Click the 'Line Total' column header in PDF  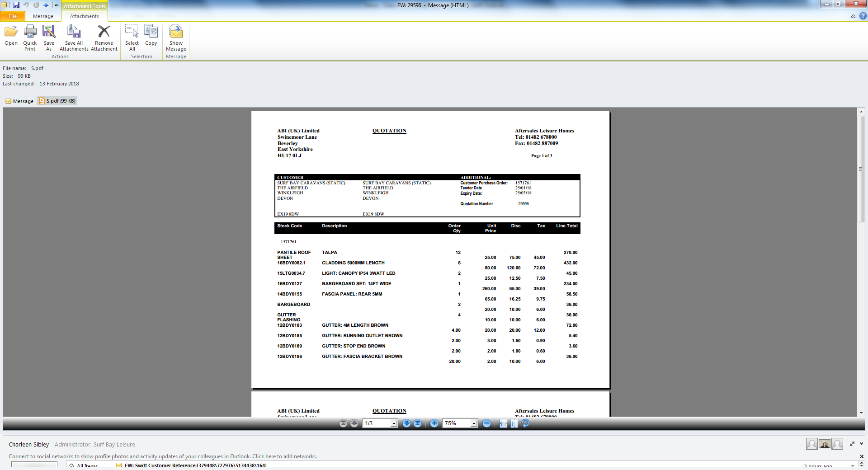coord(566,226)
